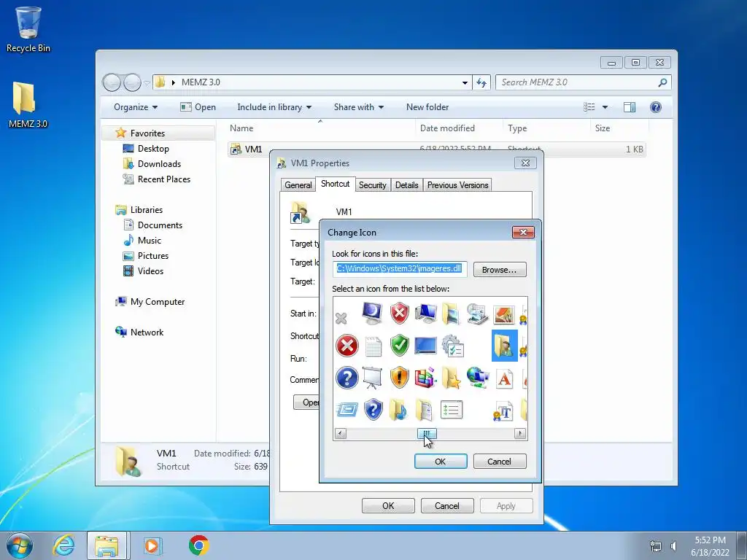Cancel the Change Icon dialog
Viewport: 747px width, 560px height.
pos(499,462)
